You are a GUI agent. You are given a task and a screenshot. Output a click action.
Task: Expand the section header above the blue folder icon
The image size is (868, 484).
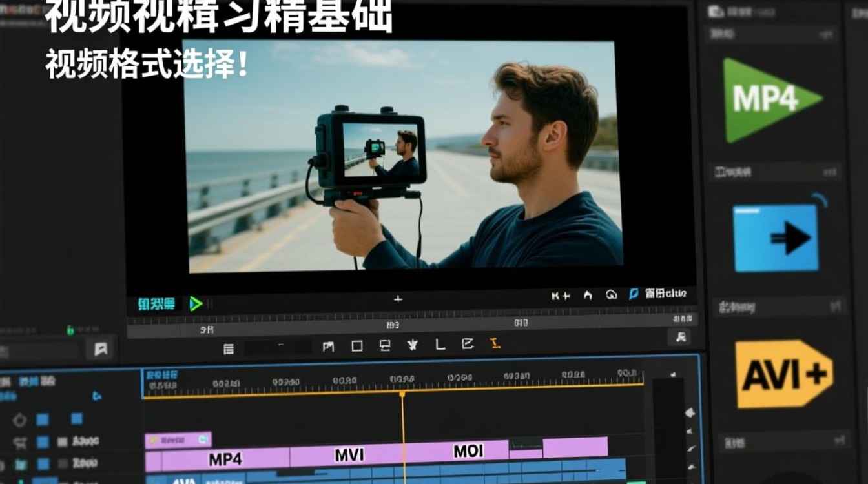tap(775, 172)
